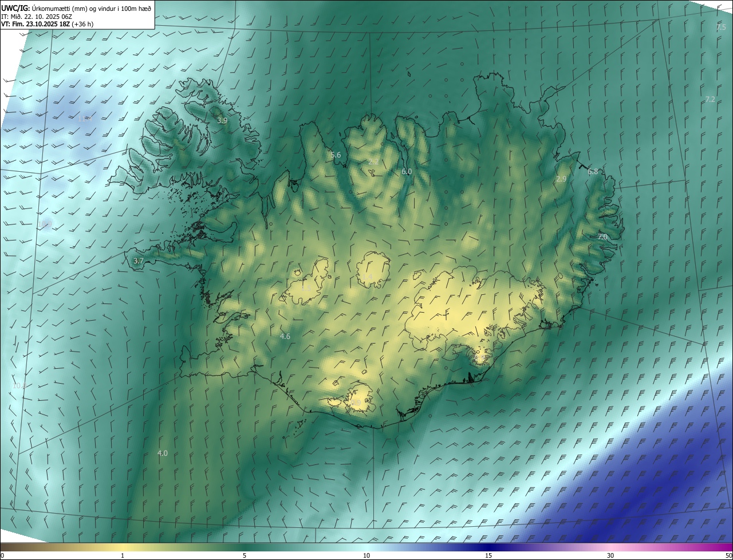This screenshot has width=733, height=560.
Task: Click the 3.7 value label on the peninsula tip
Action: pos(138,261)
